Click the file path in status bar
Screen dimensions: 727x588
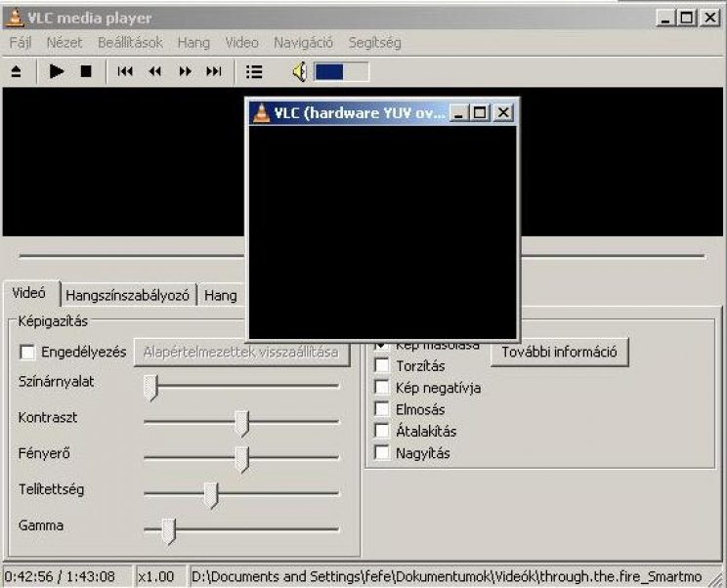click(446, 577)
